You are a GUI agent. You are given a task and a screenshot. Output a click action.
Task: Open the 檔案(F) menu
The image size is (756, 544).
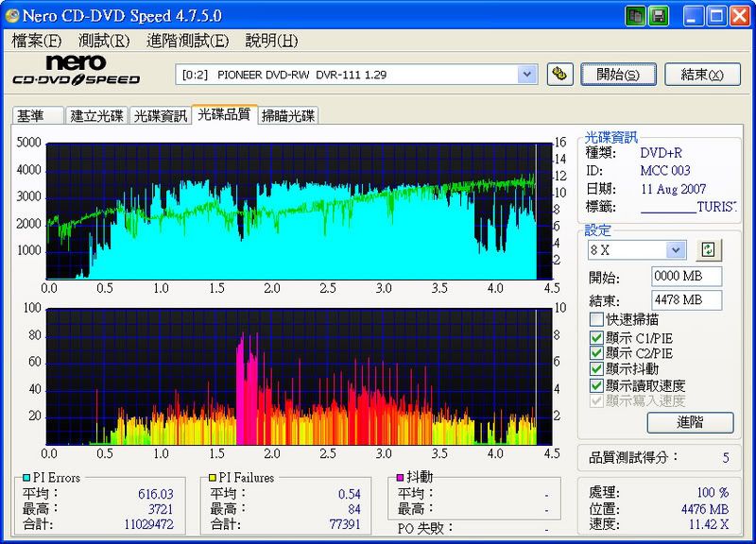pyautogui.click(x=37, y=41)
